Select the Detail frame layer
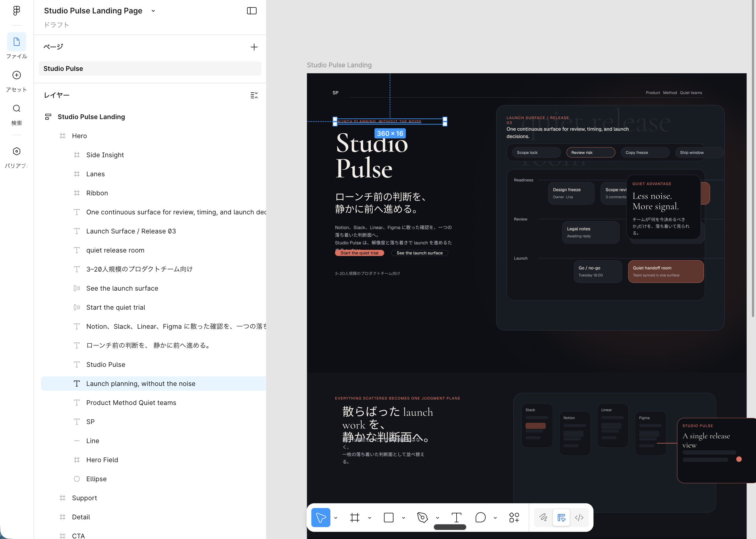The width and height of the screenshot is (756, 539). (154, 517)
